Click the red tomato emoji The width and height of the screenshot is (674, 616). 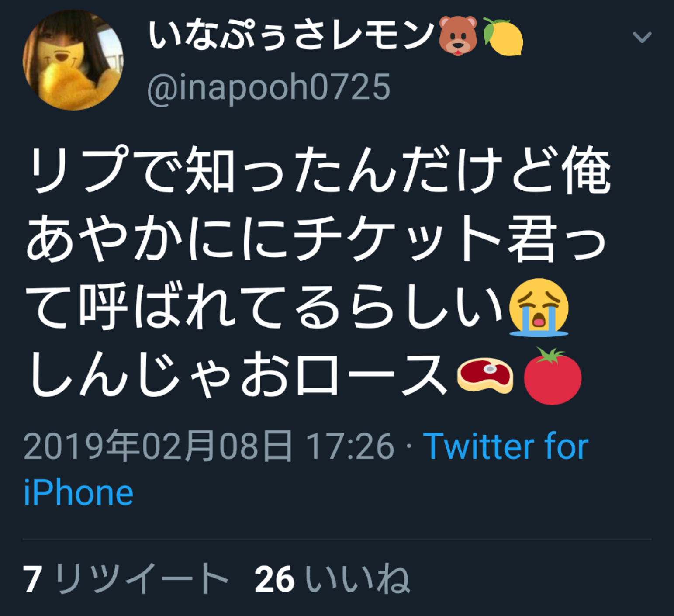(x=553, y=376)
